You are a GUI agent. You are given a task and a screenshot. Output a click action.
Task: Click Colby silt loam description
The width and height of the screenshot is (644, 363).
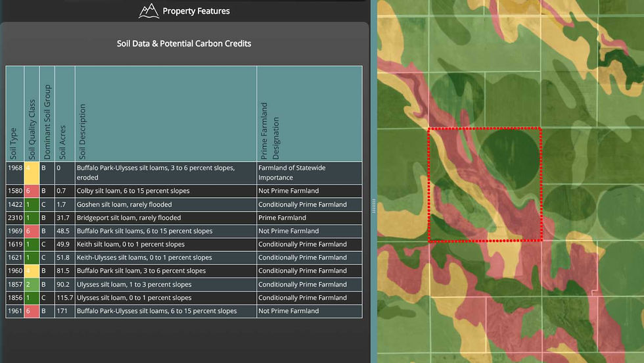[x=133, y=191]
